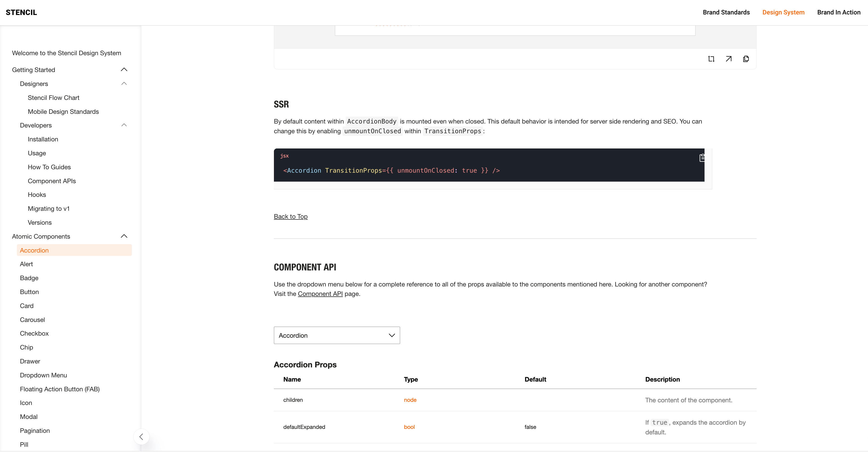Click the 'defaultExpanded' prop name cell

pos(304,427)
